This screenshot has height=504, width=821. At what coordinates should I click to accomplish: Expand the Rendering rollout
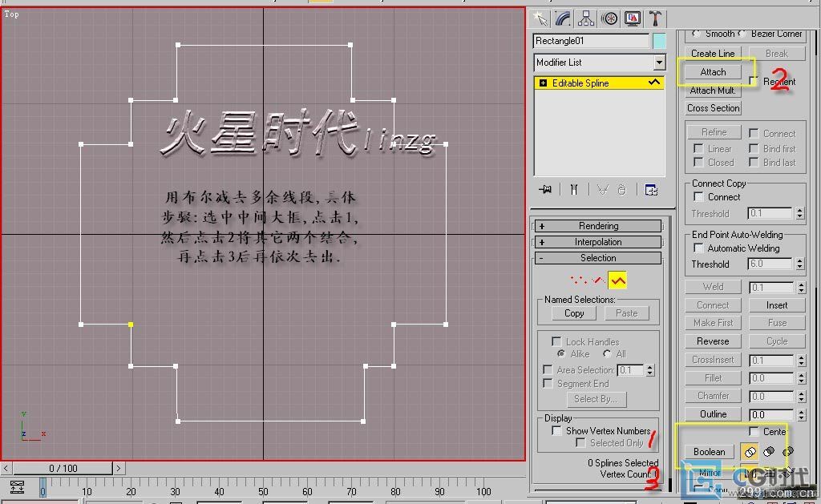point(598,226)
